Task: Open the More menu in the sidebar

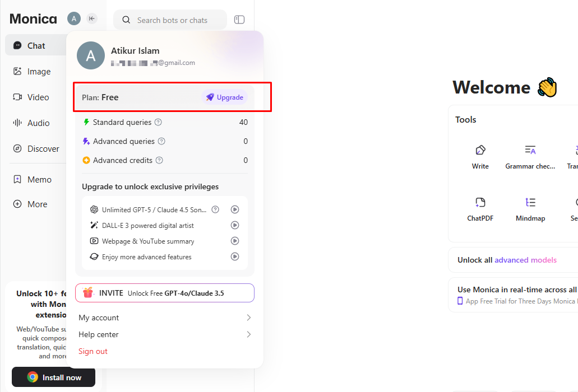Action: 37,204
